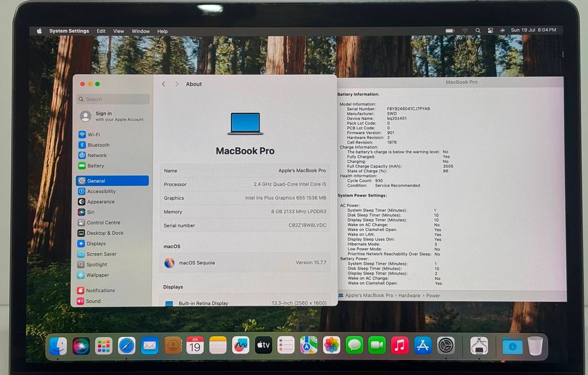Launch Finder from the Dock

tap(58, 345)
